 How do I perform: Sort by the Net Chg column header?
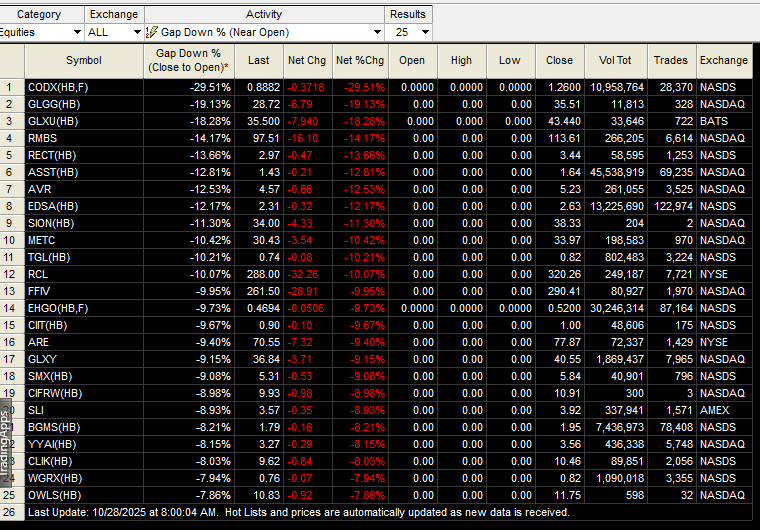307,61
